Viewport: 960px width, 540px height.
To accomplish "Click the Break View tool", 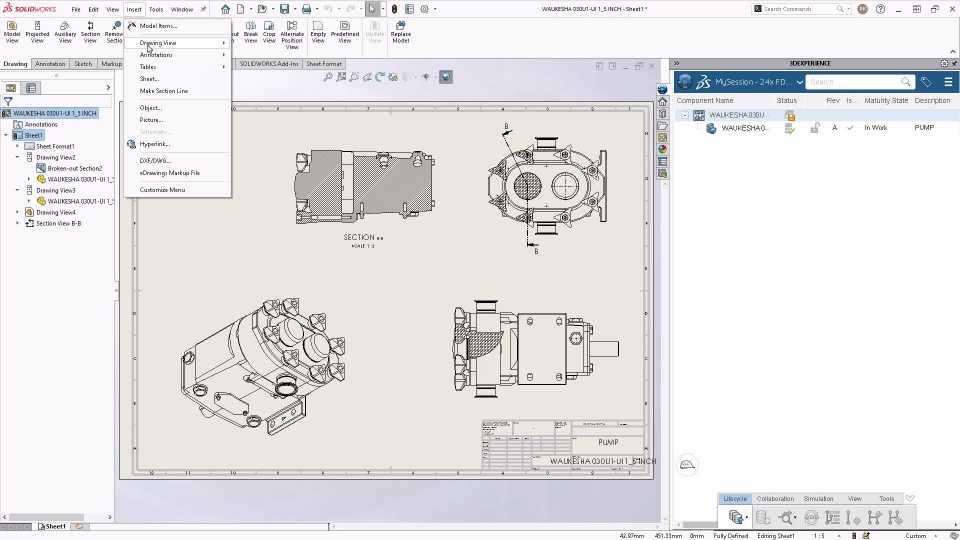I will (251, 32).
